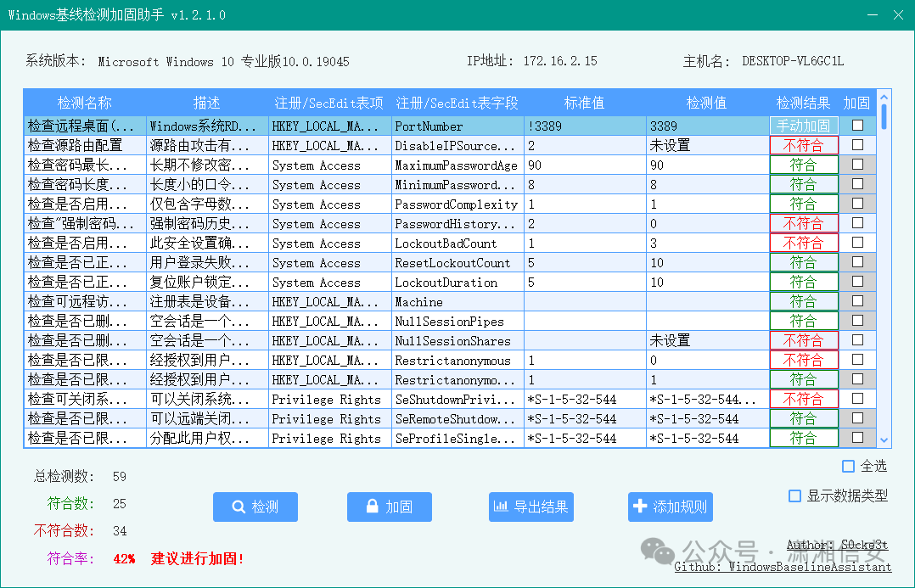Click the plus icon on 添加规则 button

[x=638, y=507]
